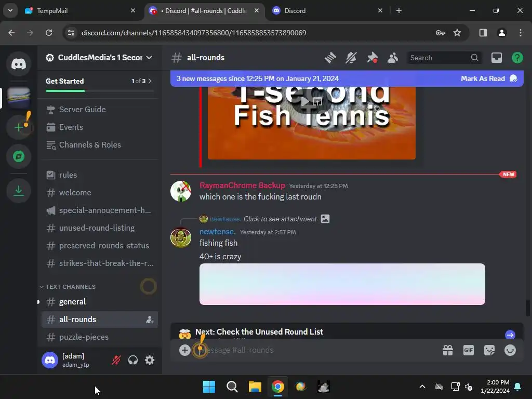Open Server Guide link
Image resolution: width=532 pixels, height=399 pixels.
tap(100, 109)
